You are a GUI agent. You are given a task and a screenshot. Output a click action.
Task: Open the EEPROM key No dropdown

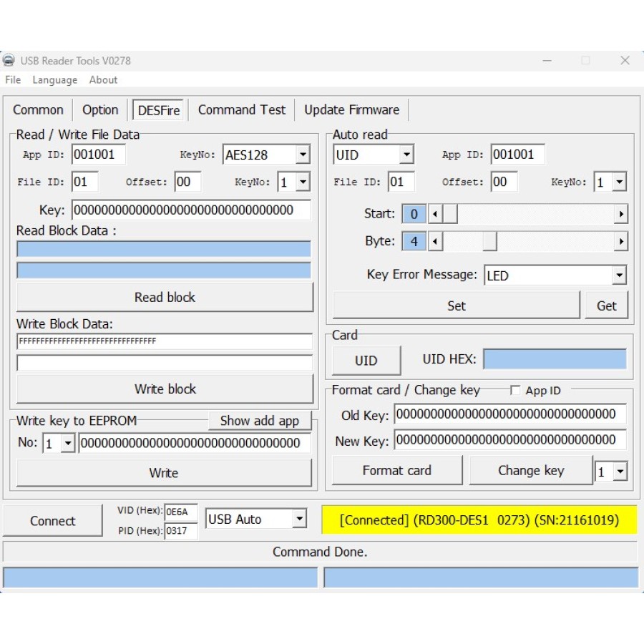point(68,444)
